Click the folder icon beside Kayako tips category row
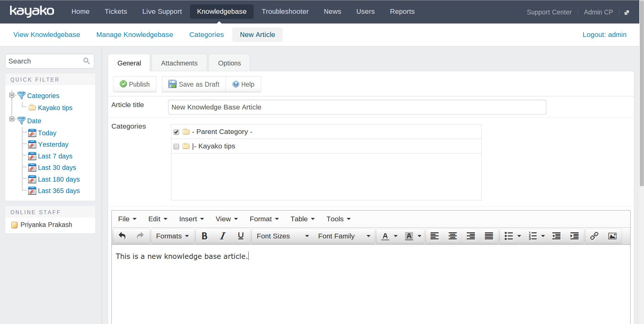The image size is (644, 324). [186, 146]
